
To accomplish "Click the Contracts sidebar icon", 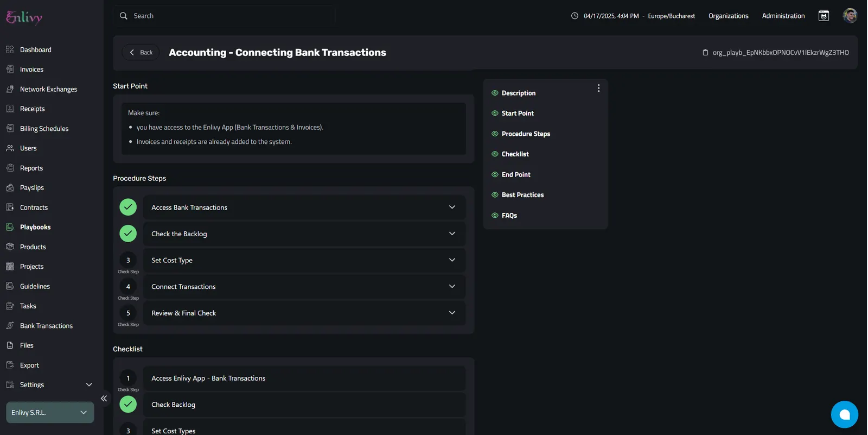I will [x=10, y=207].
